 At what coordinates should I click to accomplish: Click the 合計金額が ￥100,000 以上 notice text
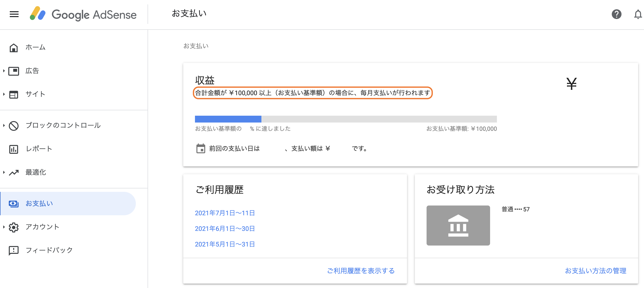point(312,93)
